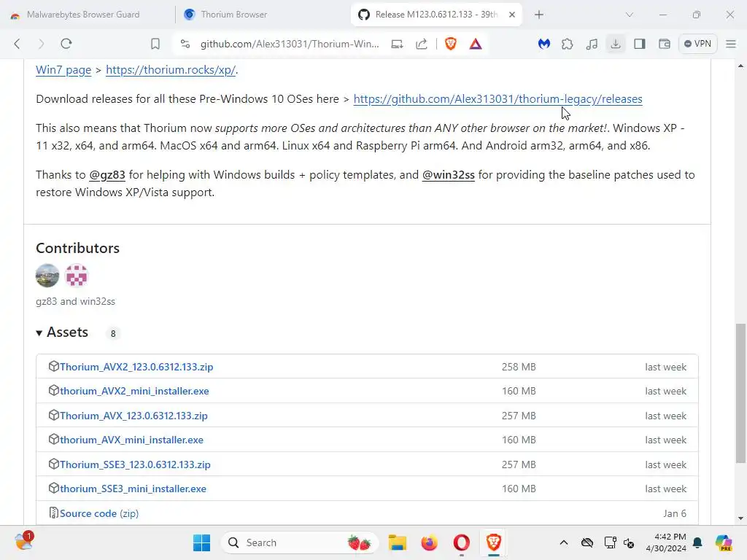This screenshot has height=560, width=747.
Task: Open the tab search dropdown chevron
Action: 630,15
